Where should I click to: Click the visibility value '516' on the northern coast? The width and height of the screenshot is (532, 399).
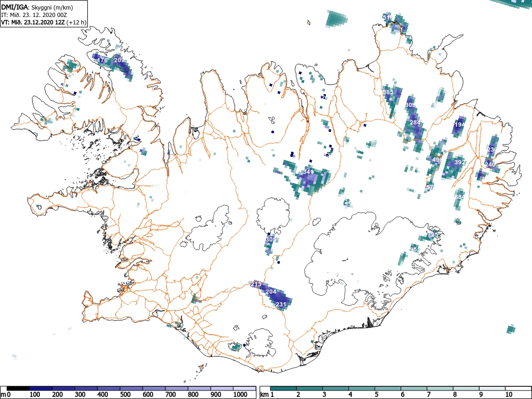tap(387, 18)
